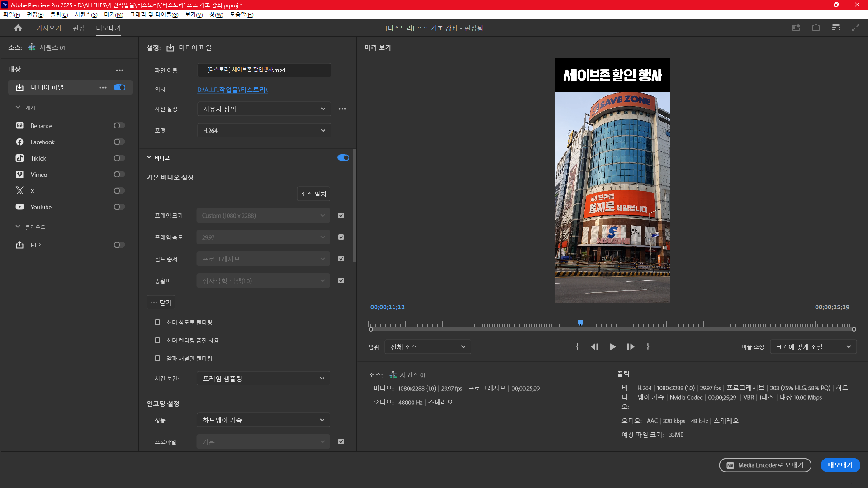Enable the YouTube publish toggle
The height and width of the screenshot is (488, 868).
pyautogui.click(x=119, y=207)
